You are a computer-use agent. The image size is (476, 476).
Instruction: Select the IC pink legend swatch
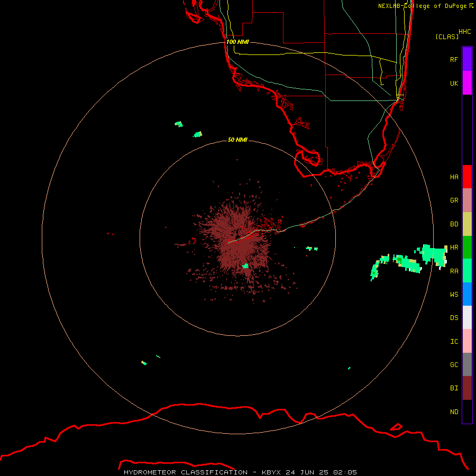[467, 341]
